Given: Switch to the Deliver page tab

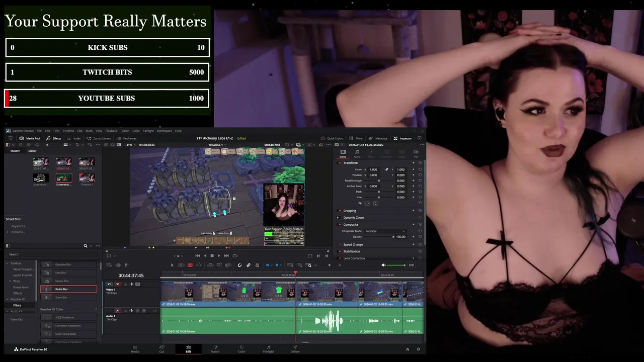Looking at the screenshot, I should tap(295, 348).
